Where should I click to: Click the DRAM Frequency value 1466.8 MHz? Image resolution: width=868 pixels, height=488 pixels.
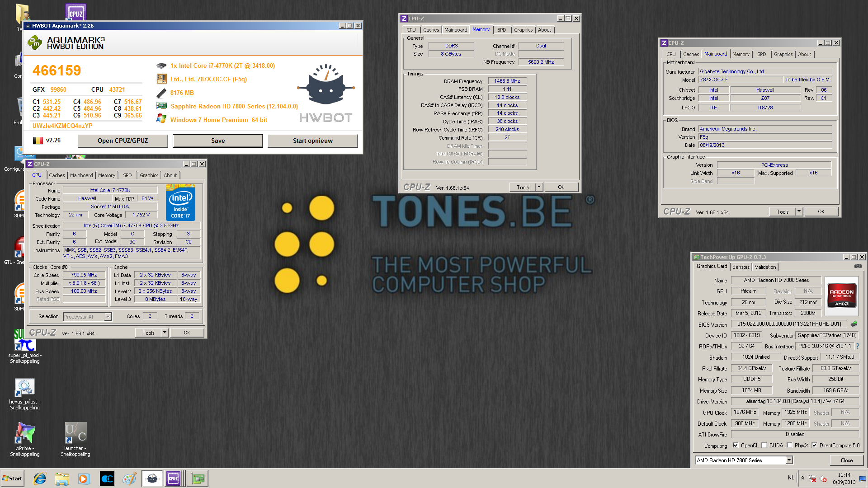click(507, 81)
